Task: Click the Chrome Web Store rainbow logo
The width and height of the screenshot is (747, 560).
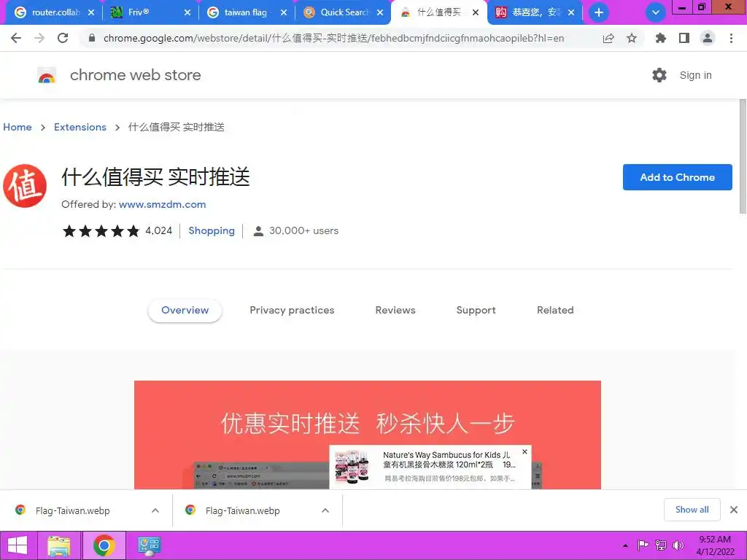Action: point(47,75)
